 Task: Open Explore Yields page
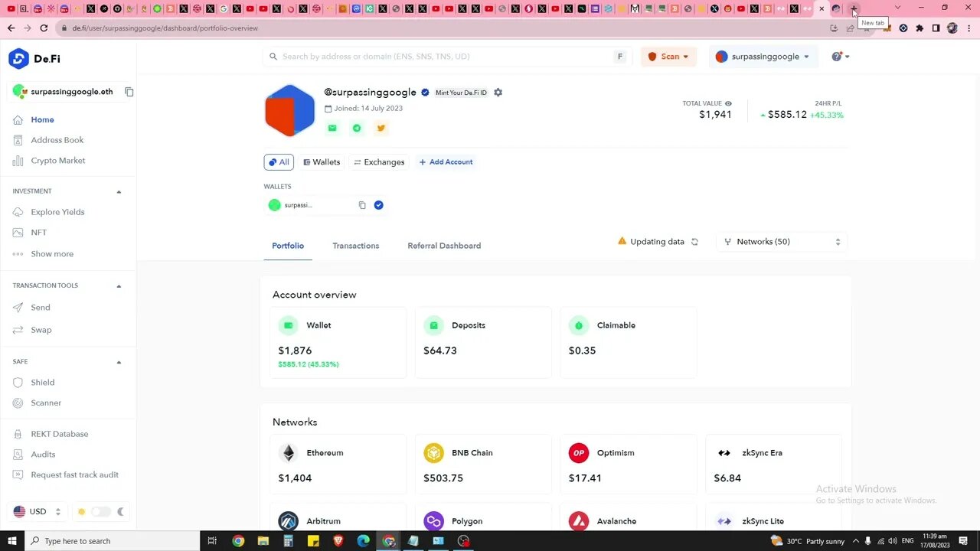[57, 212]
